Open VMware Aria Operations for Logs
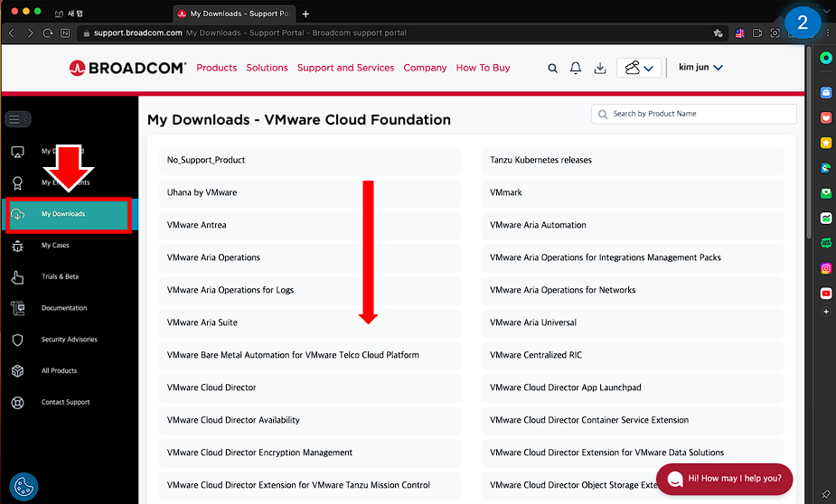 click(x=310, y=290)
